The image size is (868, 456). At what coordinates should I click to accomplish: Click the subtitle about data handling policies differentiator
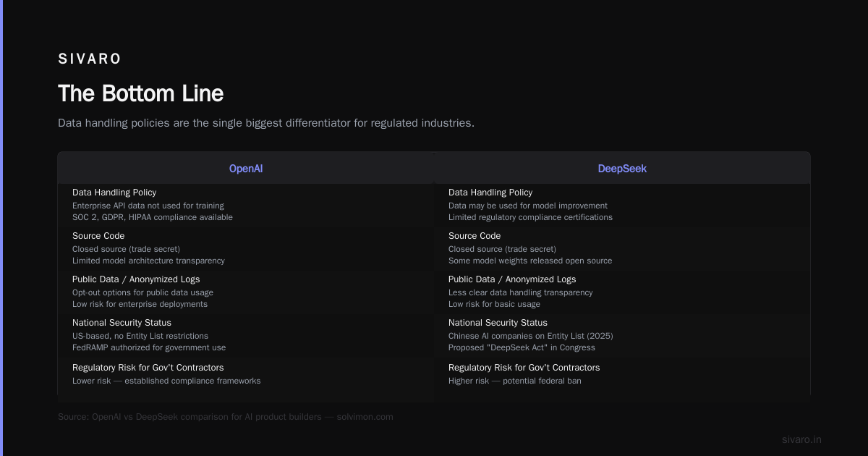click(266, 123)
